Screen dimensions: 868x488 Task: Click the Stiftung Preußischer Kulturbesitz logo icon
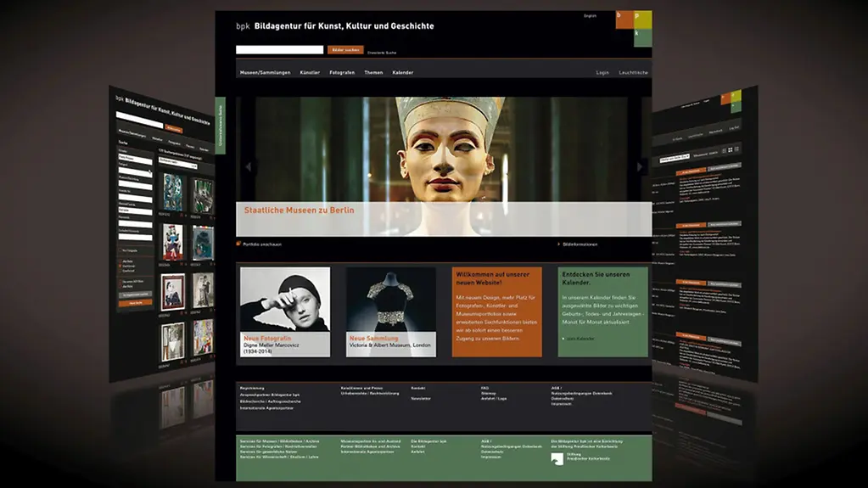coord(557,458)
